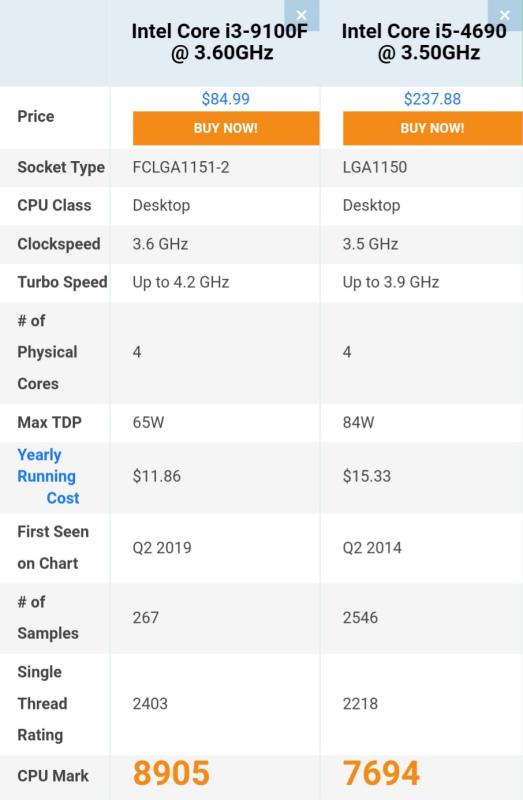523x800 pixels.
Task: Click the 7694 CPU Mark score
Action: 381,773
